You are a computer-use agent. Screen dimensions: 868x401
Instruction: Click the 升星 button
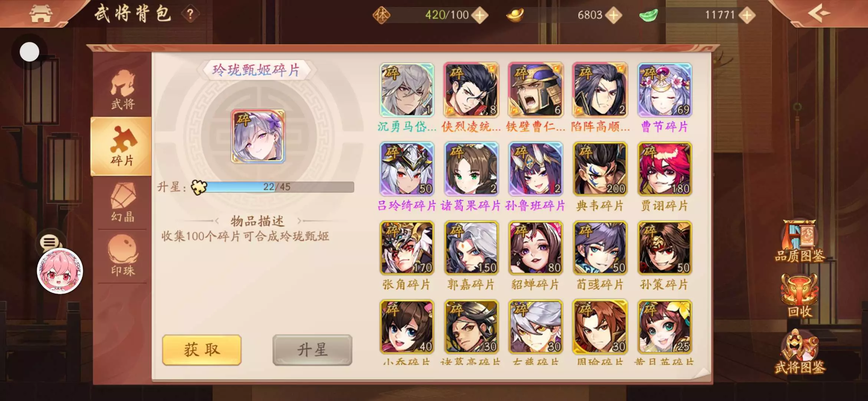point(312,350)
